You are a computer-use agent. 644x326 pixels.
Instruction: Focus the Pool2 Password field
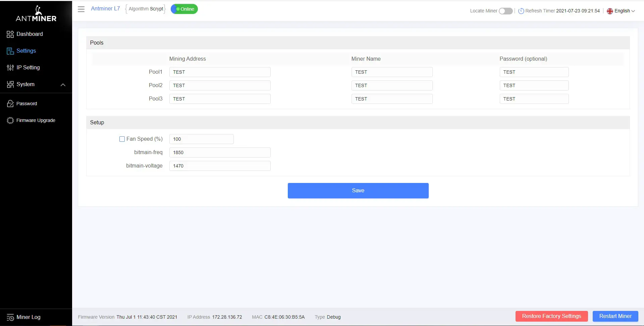[x=534, y=85]
